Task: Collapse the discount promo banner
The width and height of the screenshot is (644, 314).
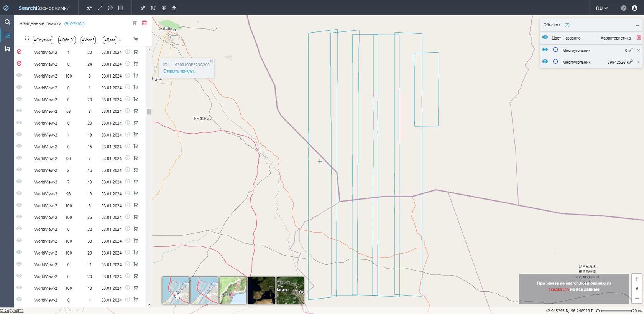Action: pos(624,278)
